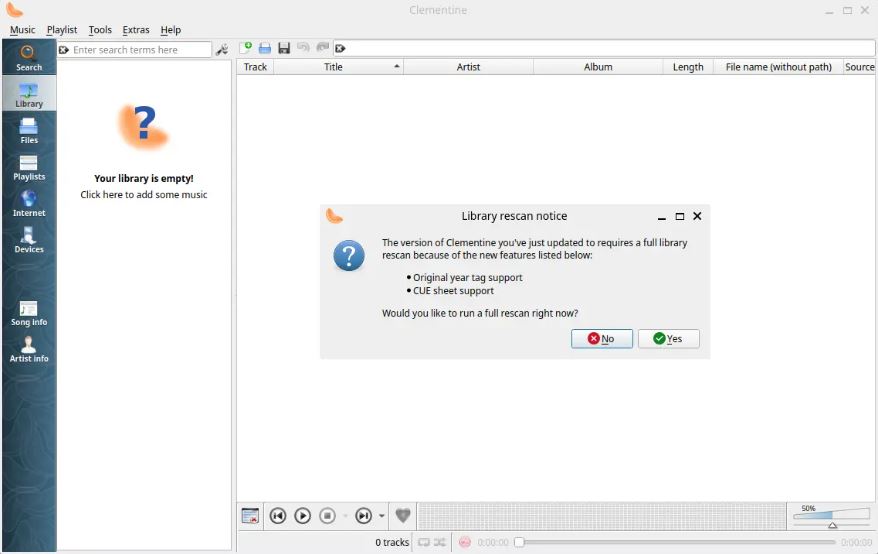Open the Tools menu
This screenshot has width=878, height=554.
pos(100,30)
